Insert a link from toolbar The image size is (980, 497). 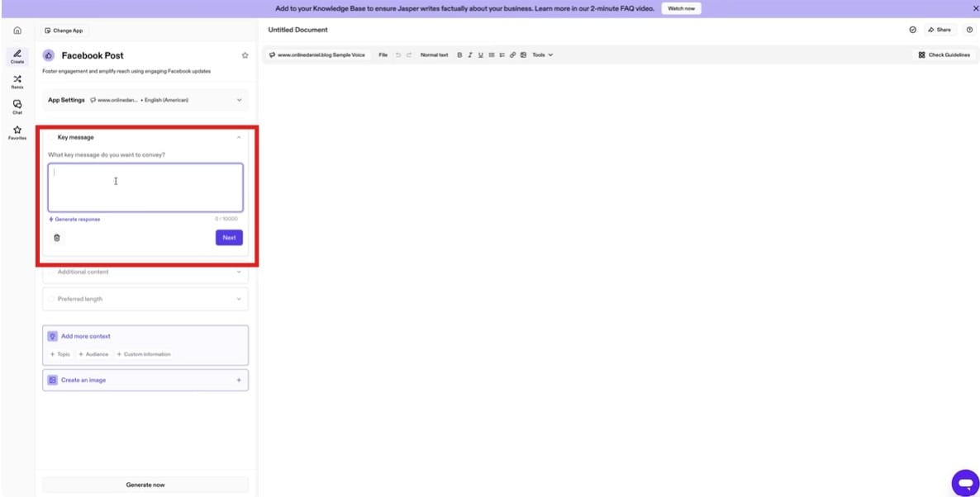click(x=512, y=55)
